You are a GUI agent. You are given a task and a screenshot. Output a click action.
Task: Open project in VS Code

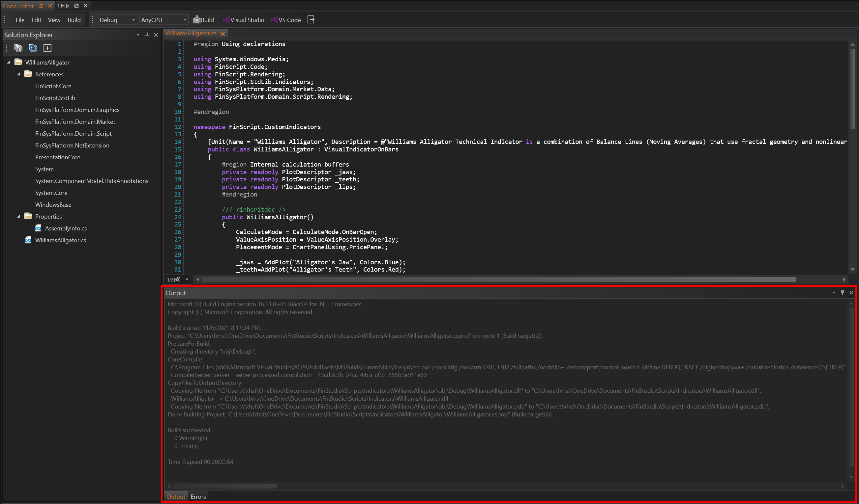(x=286, y=20)
